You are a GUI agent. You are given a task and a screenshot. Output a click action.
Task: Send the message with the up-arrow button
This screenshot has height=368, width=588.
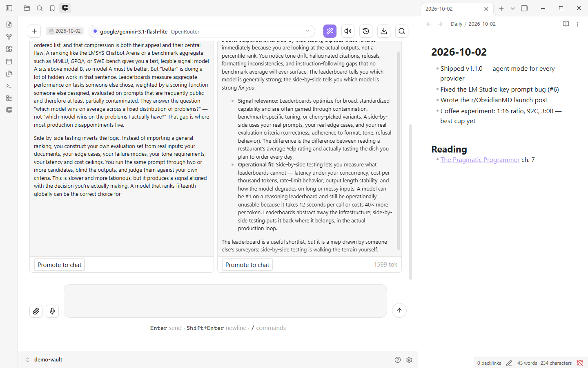399,310
